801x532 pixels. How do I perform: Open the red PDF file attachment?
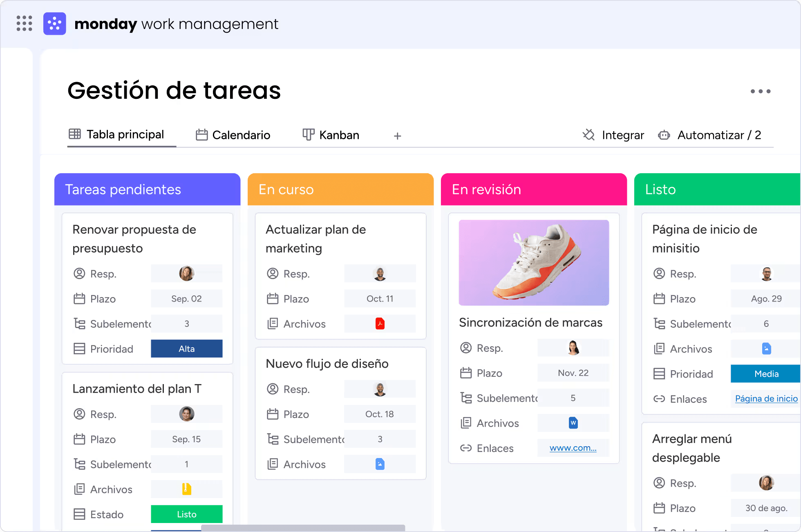tap(380, 324)
